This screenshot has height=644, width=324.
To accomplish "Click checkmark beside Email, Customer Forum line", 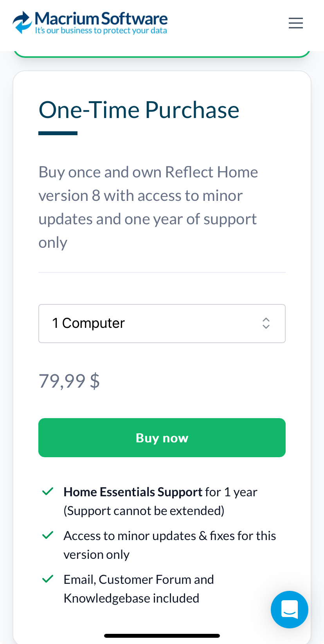I will [48, 579].
